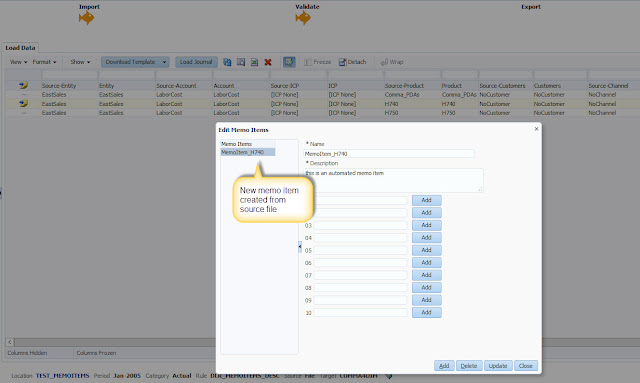640x383 pixels.
Task: Click the Jan-2005 period value
Action: (127, 376)
